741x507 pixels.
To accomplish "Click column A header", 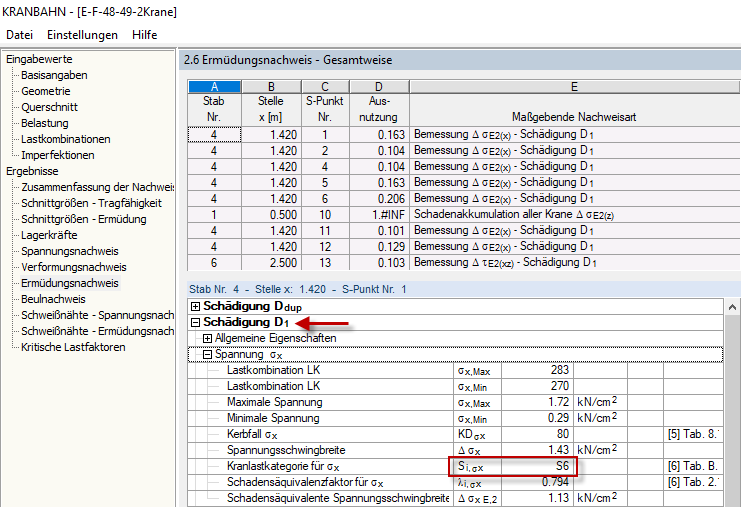I will click(215, 87).
